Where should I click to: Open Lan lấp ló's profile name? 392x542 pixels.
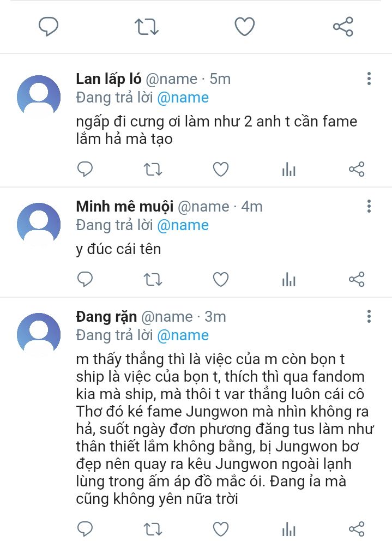108,79
